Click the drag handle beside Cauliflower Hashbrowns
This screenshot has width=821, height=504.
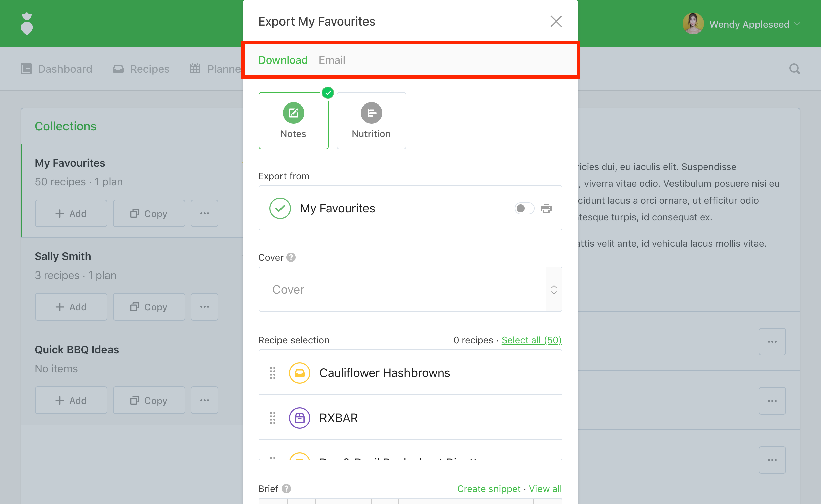pos(273,373)
